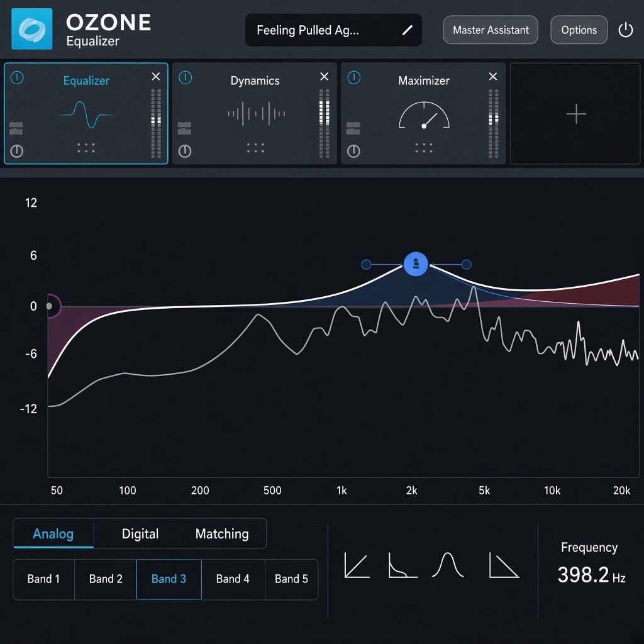Grab Maximizer module drag-handle dots
The height and width of the screenshot is (644, 644).
click(x=424, y=148)
